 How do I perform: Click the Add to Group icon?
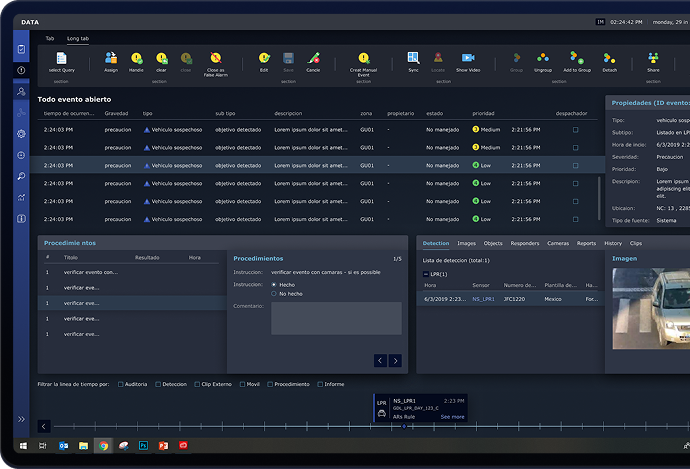click(x=576, y=59)
